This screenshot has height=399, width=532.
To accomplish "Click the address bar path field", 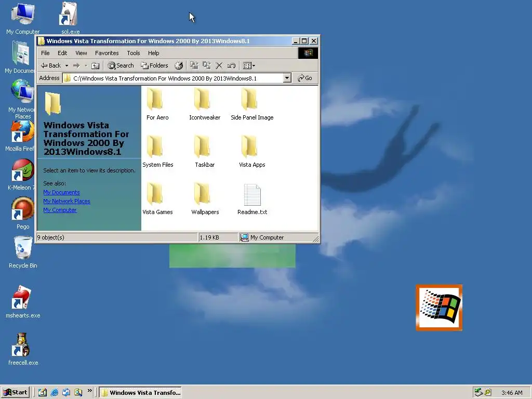I will click(x=173, y=78).
